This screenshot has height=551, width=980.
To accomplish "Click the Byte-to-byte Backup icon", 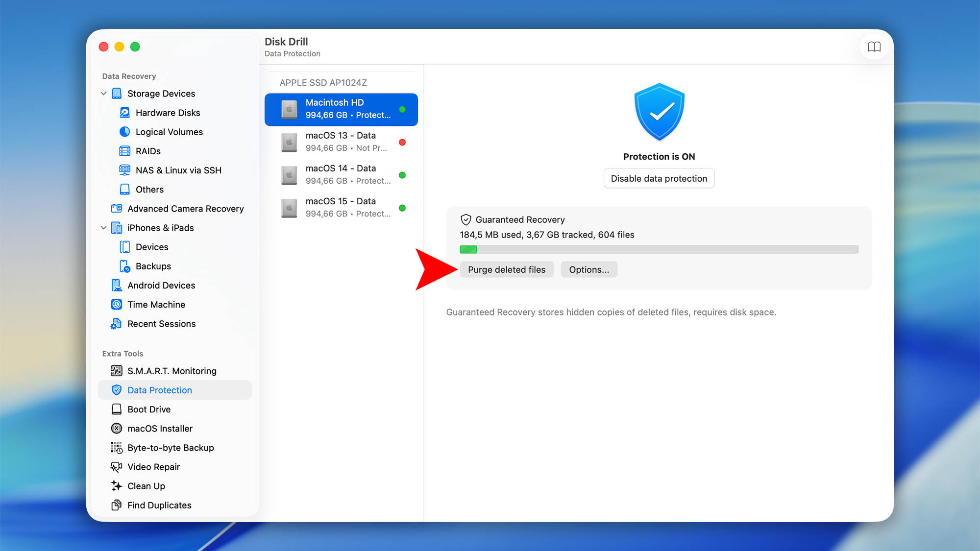I will coord(117,448).
